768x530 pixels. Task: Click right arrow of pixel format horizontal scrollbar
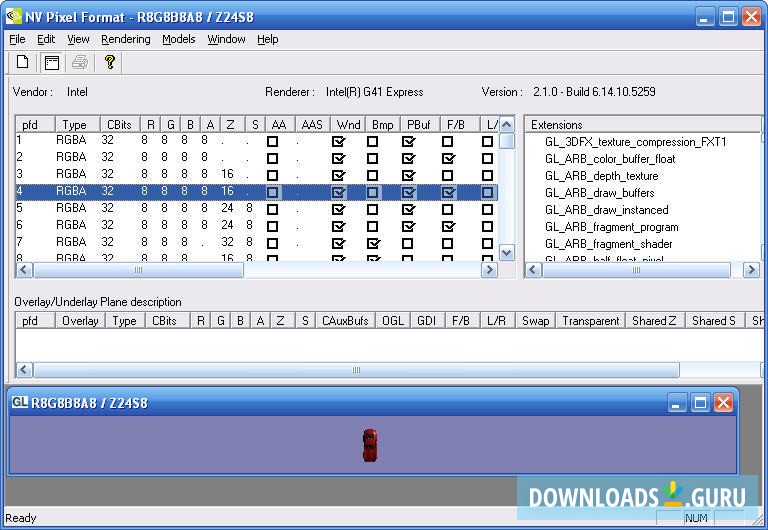coord(489,270)
